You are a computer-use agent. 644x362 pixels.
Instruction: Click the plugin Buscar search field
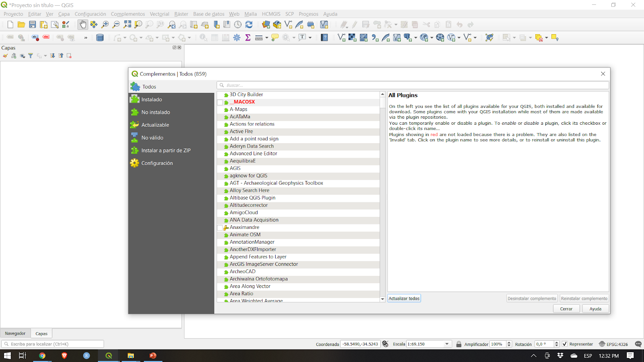pos(413,85)
